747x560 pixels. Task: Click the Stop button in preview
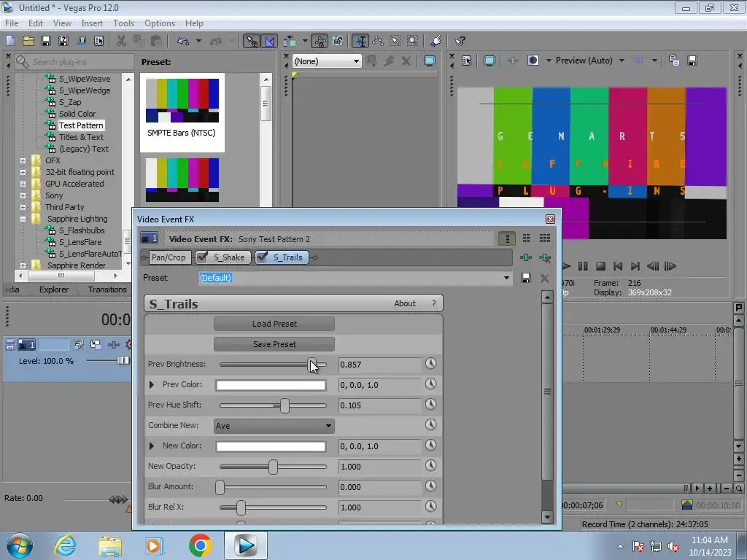point(601,266)
